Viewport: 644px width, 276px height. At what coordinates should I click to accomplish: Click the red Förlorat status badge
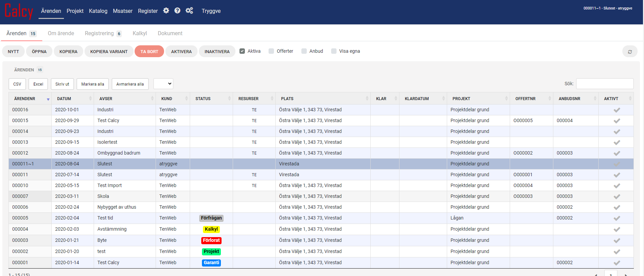(x=211, y=240)
